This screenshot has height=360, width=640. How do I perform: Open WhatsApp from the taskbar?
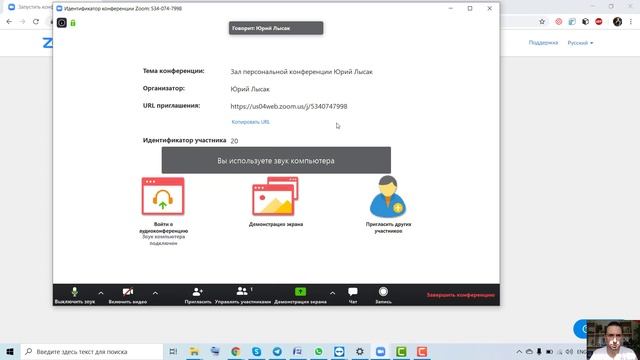click(x=318, y=351)
